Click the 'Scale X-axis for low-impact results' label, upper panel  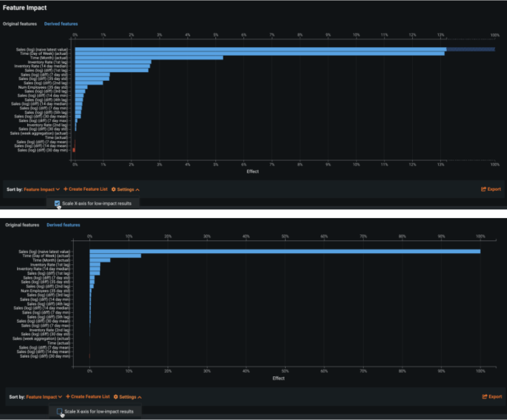pyautogui.click(x=99, y=203)
